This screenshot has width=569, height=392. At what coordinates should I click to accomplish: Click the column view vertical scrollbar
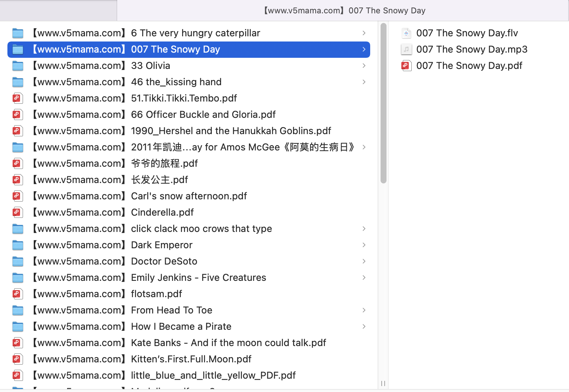(383, 104)
